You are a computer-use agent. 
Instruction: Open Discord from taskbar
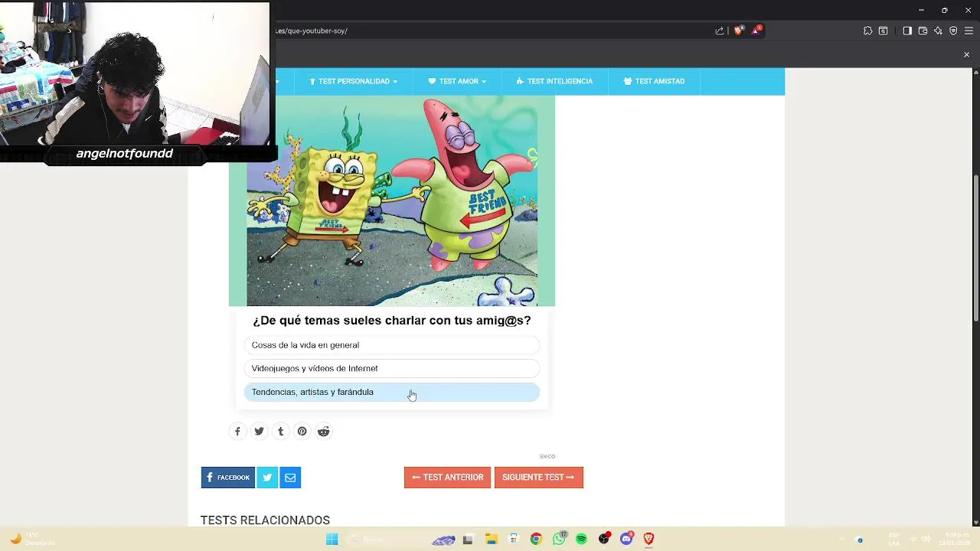coord(626,540)
